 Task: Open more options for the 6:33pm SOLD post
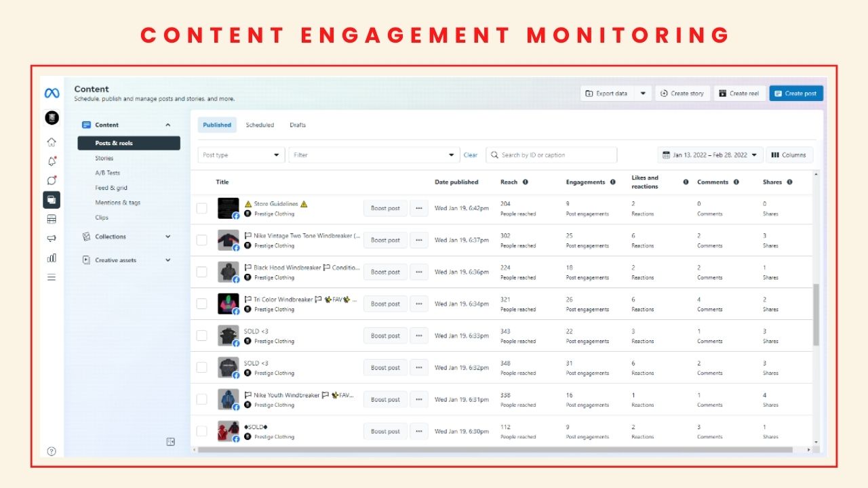(x=419, y=335)
